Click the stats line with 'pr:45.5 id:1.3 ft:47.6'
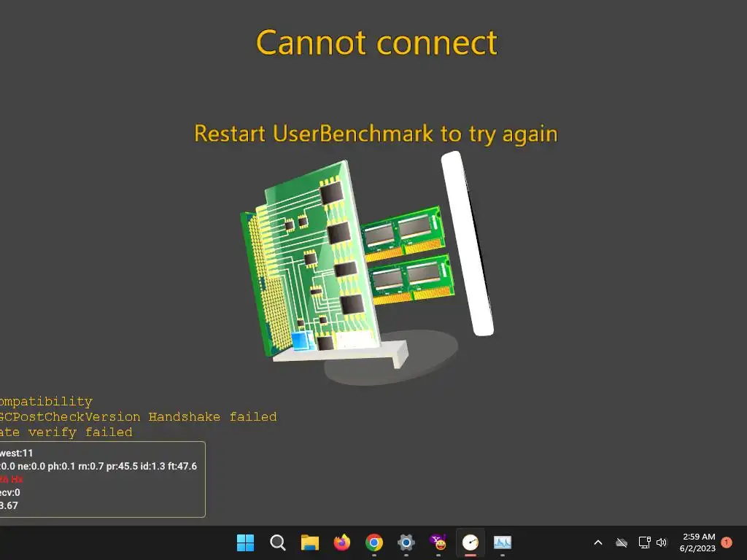Viewport: 747px width, 560px height. (x=98, y=466)
